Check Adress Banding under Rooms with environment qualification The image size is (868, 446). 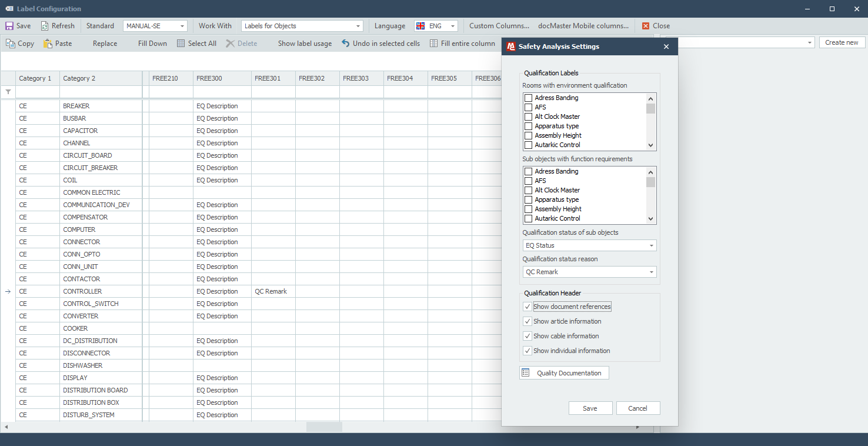tap(528, 98)
